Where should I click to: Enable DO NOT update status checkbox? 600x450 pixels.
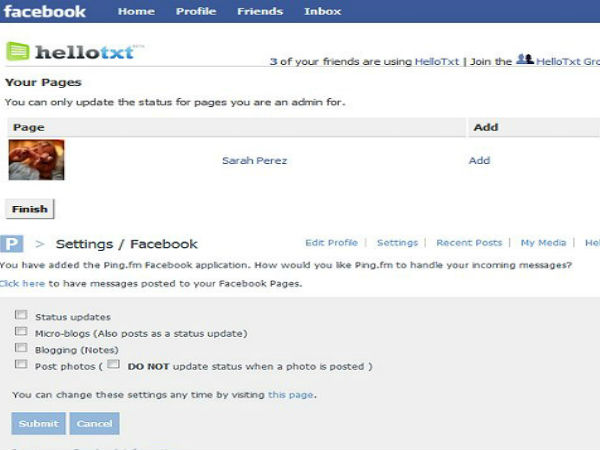113,364
